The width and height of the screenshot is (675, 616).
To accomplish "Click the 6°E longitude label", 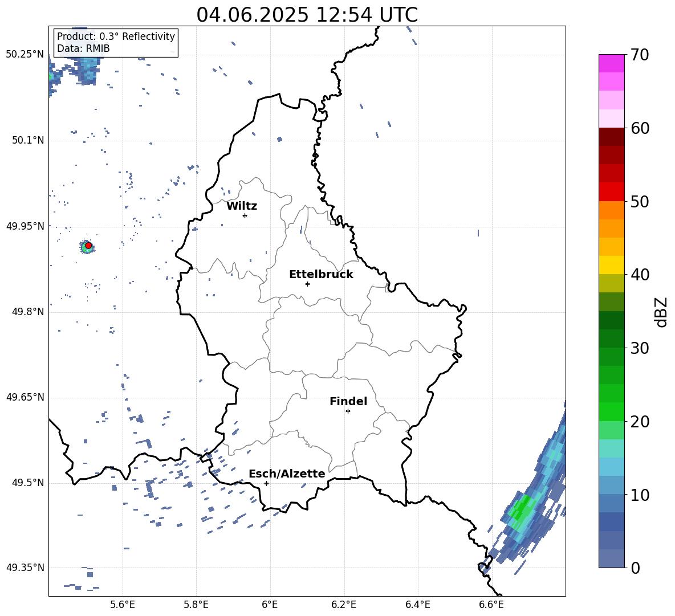I will coord(270,605).
